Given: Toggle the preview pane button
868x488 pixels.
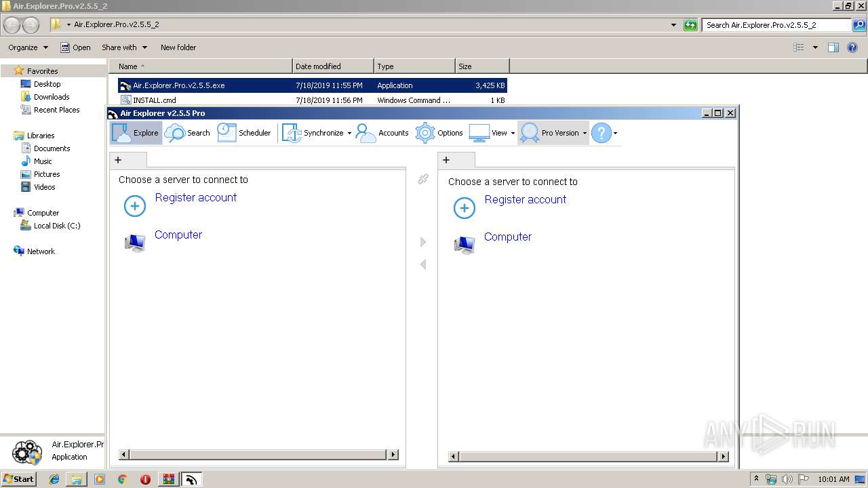Looking at the screenshot, I should (833, 47).
